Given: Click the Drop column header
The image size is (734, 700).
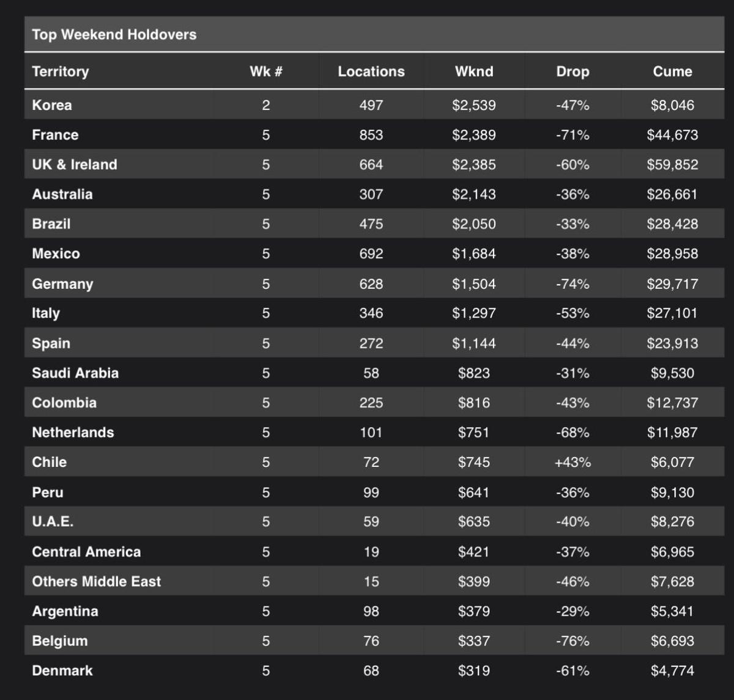Looking at the screenshot, I should pyautogui.click(x=573, y=72).
